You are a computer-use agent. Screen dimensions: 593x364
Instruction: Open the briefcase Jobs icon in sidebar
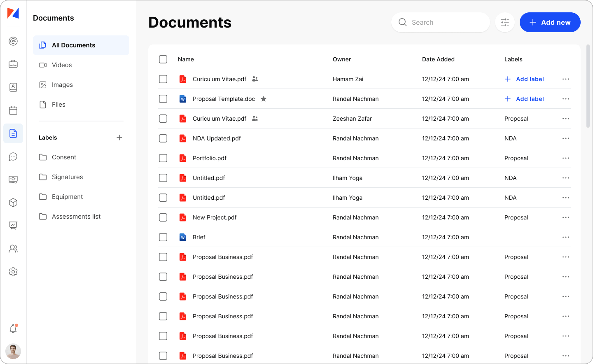point(13,64)
